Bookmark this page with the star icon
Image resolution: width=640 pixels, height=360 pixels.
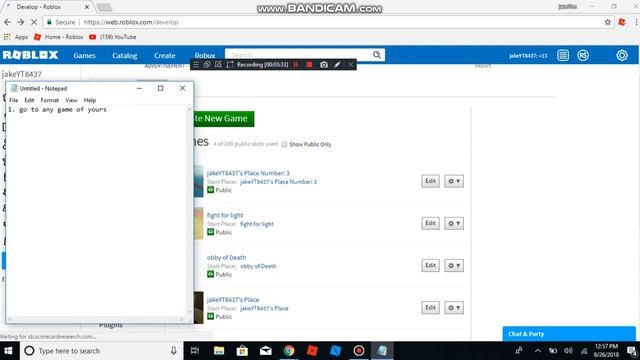tap(608, 22)
